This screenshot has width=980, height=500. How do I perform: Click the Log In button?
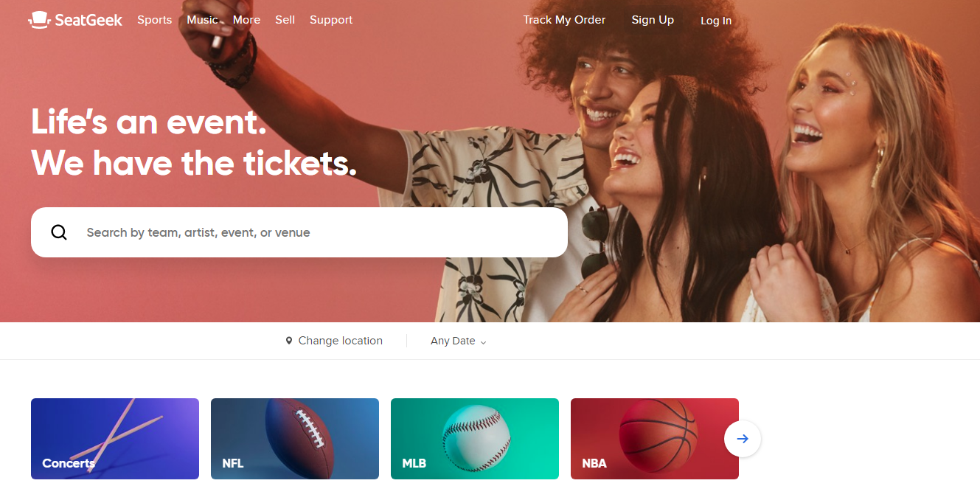click(x=716, y=21)
